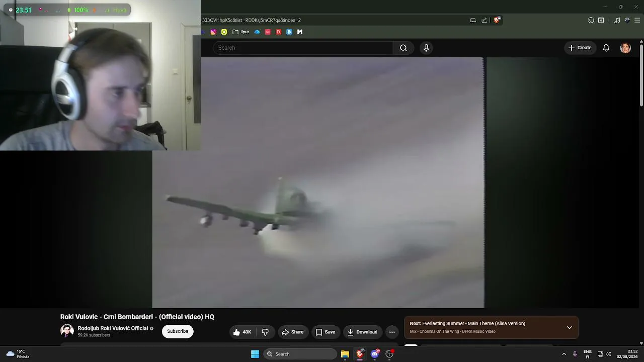This screenshot has width=644, height=362.
Task: Click the overlay clock reading 23.51
Action: pos(24,10)
